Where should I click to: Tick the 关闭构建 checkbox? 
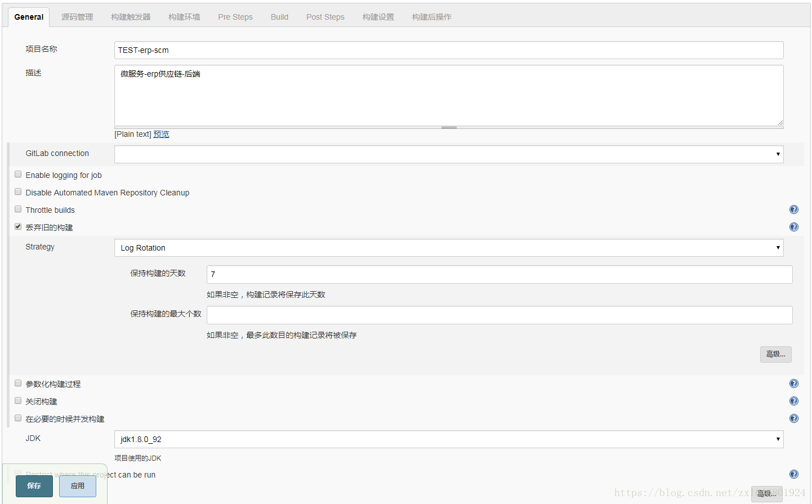point(18,401)
